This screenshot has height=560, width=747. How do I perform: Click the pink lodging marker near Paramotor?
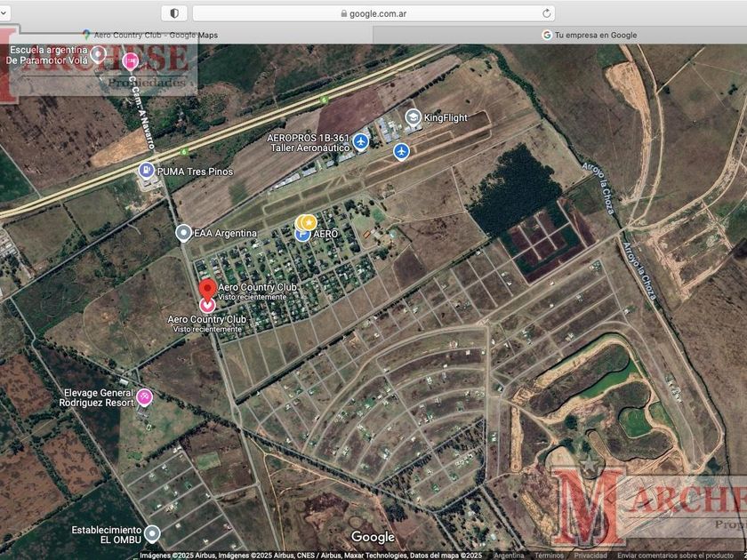130,61
